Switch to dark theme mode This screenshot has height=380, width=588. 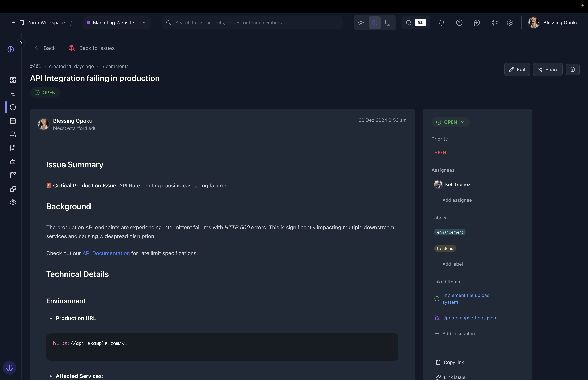coord(374,23)
